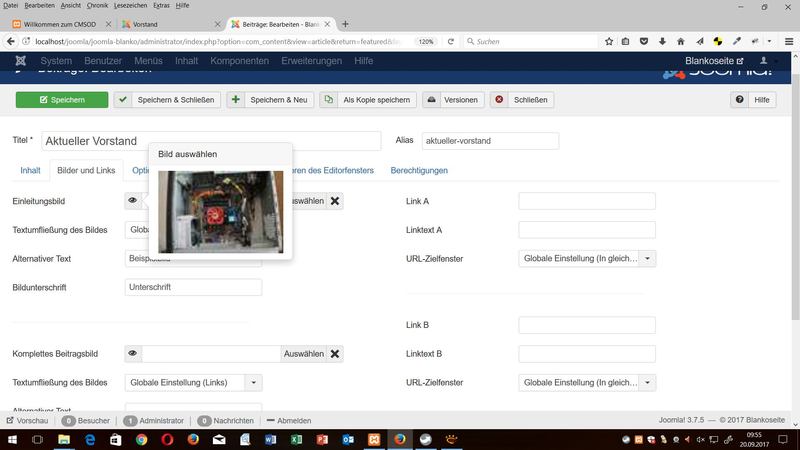The height and width of the screenshot is (450, 800).
Task: Switch to the Inhalt tab
Action: 30,170
